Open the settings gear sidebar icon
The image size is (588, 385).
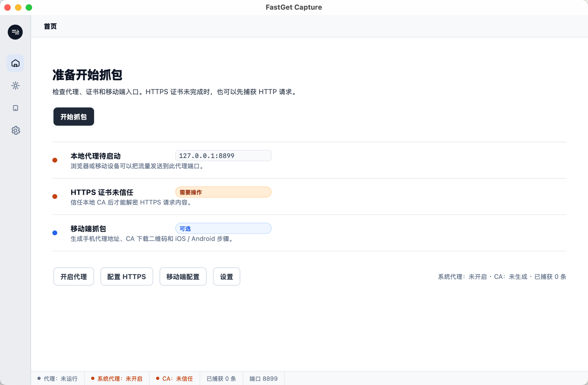pos(15,130)
